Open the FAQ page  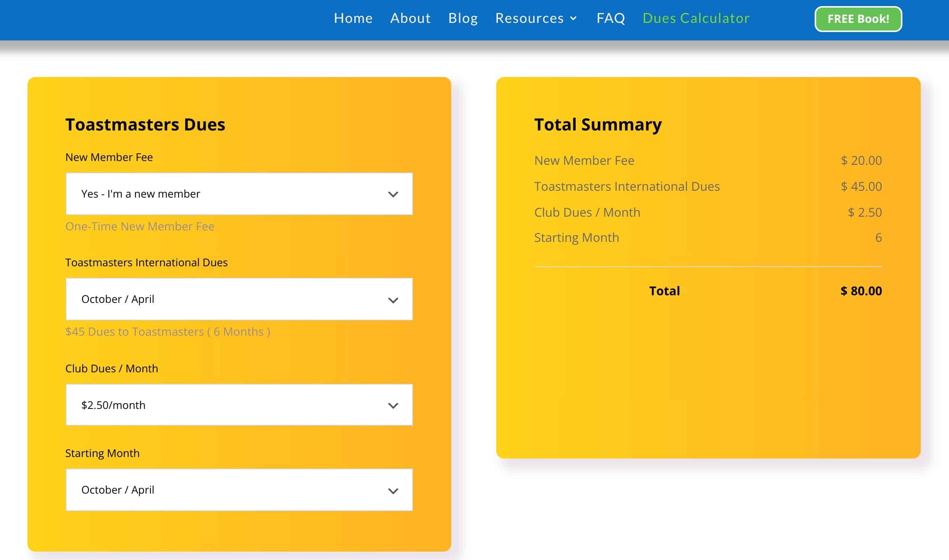click(611, 18)
